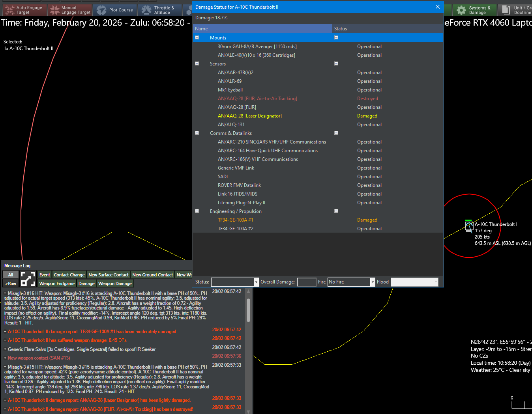
Task: Select the AN/AAQ-28 [Laser Designator] row
Action: click(x=318, y=116)
